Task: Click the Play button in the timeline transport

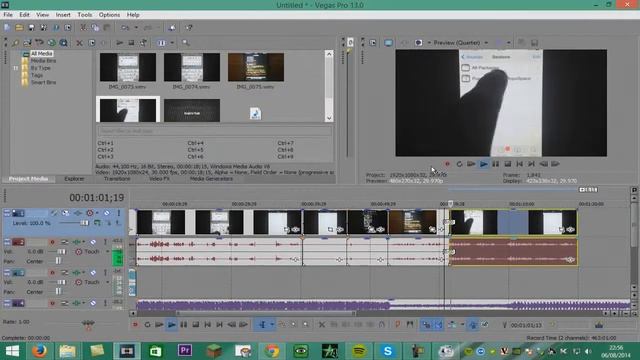Action: [172, 325]
